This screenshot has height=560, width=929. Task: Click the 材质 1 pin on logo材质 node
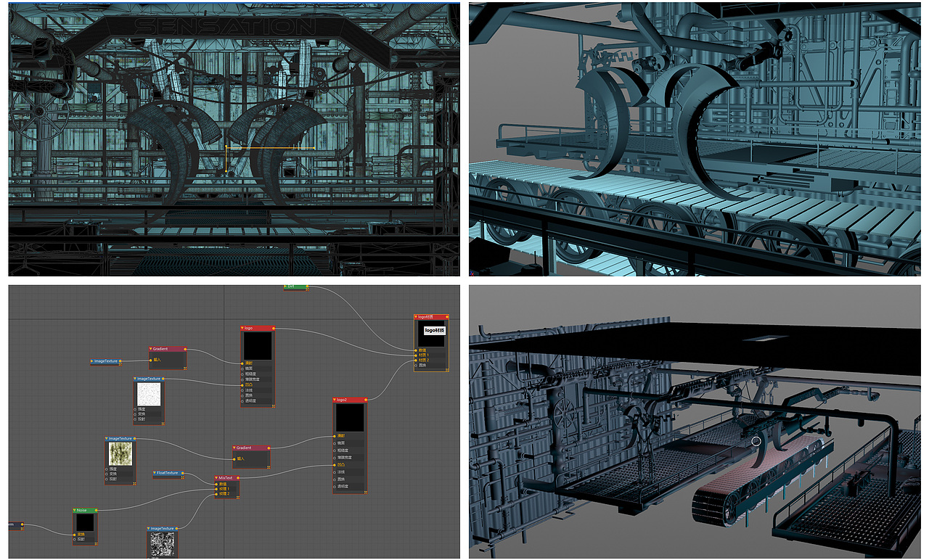click(416, 355)
